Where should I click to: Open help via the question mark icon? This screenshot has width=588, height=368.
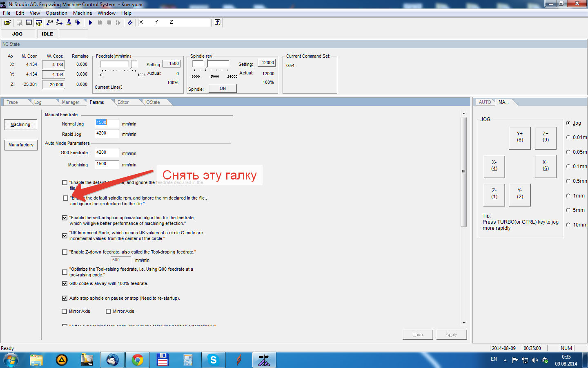[218, 22]
